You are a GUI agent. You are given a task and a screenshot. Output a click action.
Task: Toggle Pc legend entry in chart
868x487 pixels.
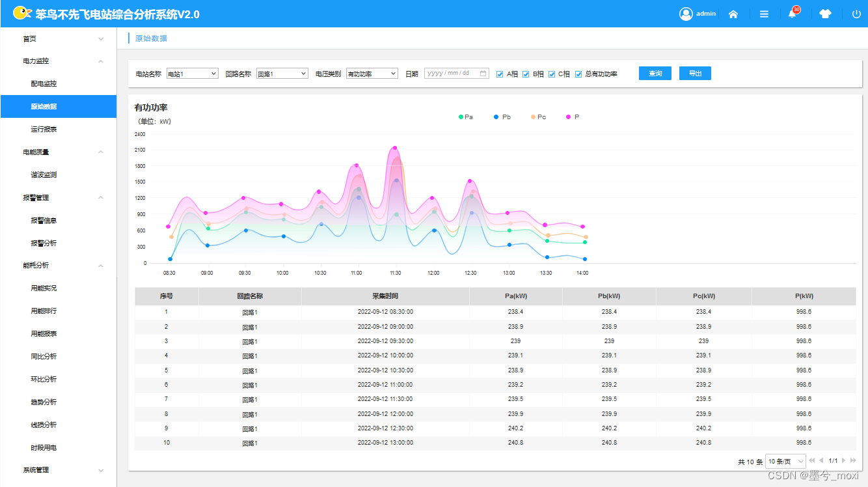538,117
